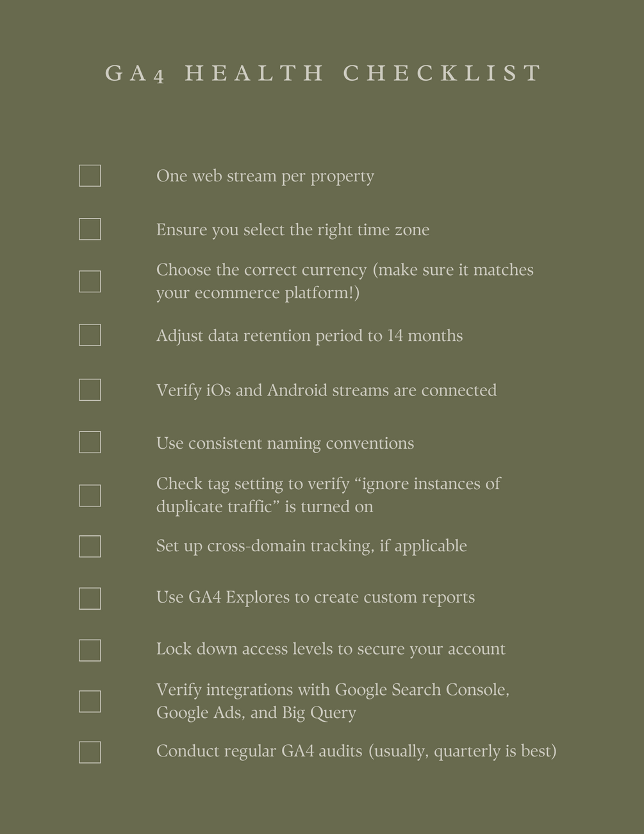Select the 'Adjust data retention period' line

[309, 336]
